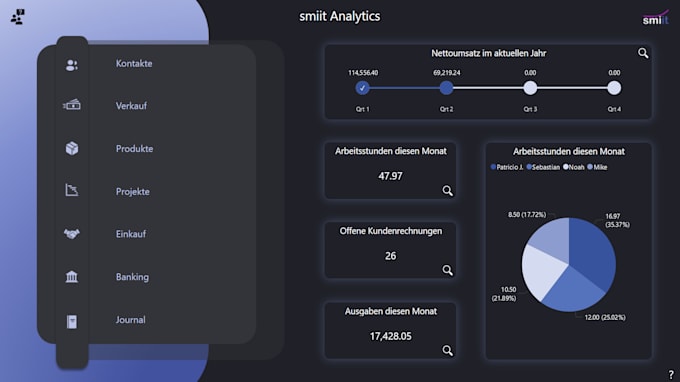Click the Journal book icon
Screen dimensions: 680x382
(x=72, y=321)
